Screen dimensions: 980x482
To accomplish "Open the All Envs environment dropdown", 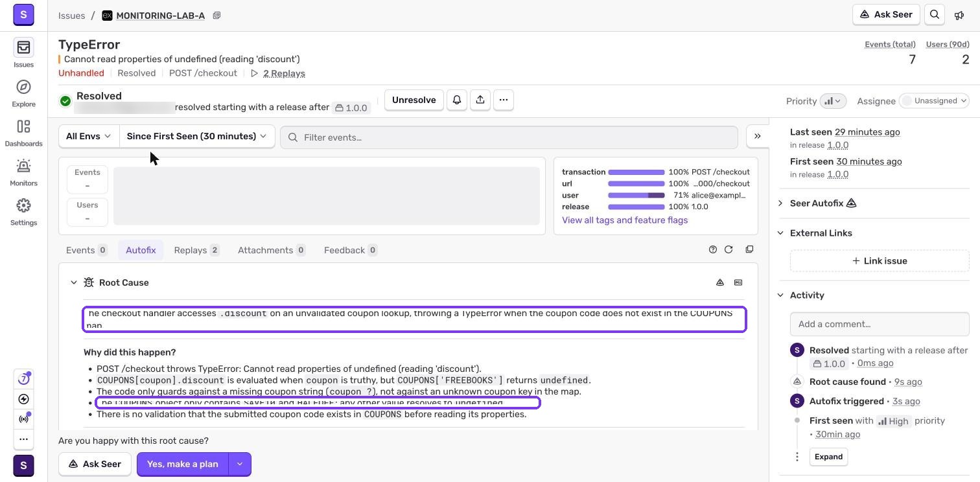I will [x=89, y=136].
